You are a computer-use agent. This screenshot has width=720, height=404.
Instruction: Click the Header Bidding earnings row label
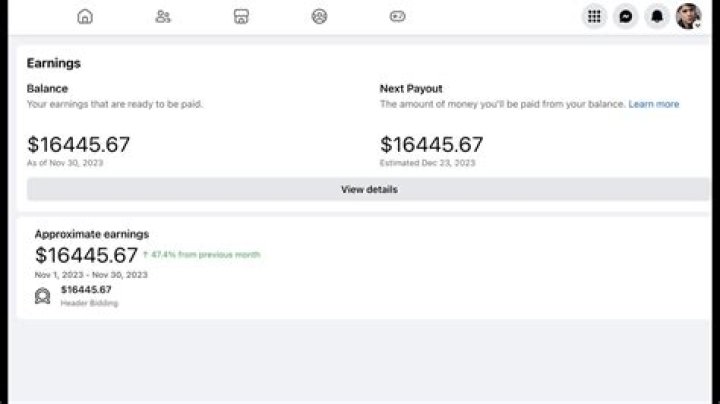[x=90, y=303]
